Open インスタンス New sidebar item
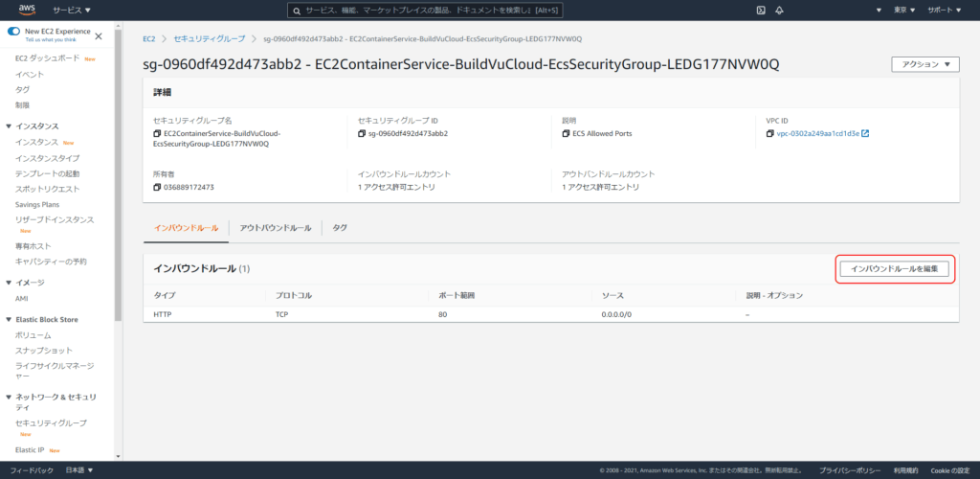 [x=37, y=142]
